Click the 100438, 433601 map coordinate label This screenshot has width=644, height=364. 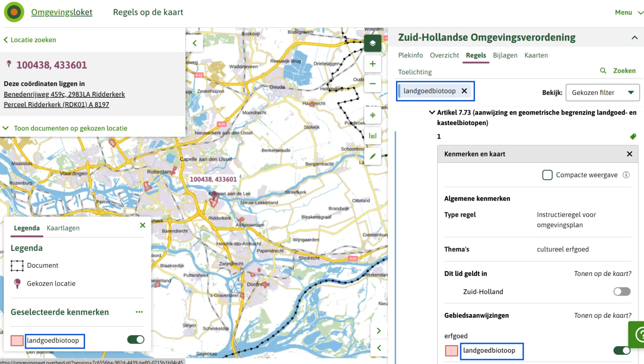tap(213, 179)
